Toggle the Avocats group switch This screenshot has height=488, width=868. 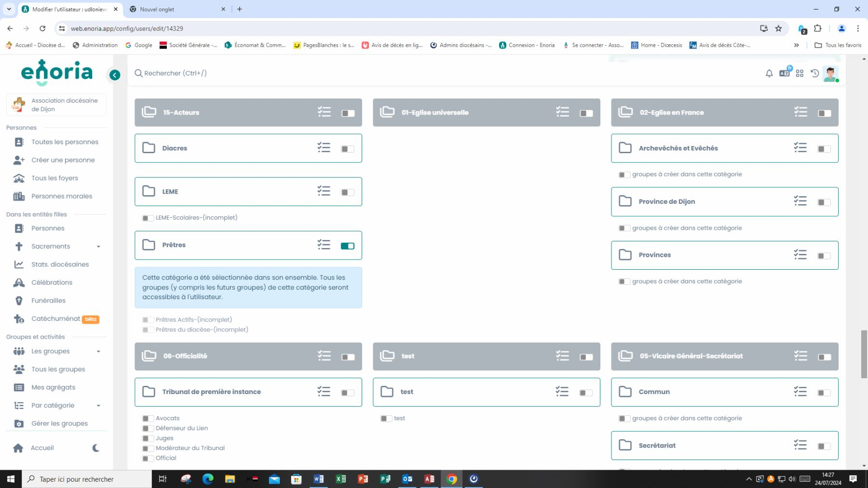point(148,419)
